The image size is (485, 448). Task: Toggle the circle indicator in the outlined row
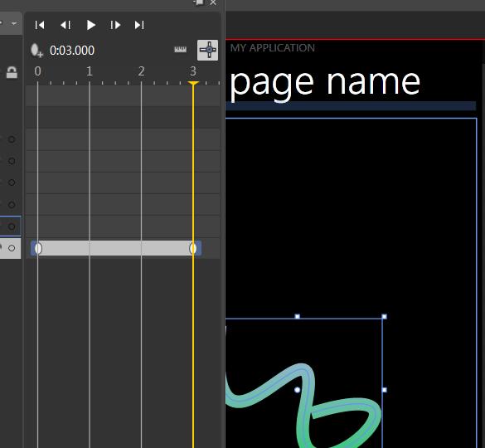(x=12, y=226)
